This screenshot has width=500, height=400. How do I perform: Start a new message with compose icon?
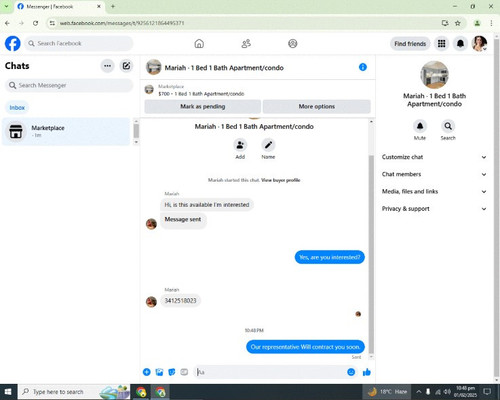(x=126, y=66)
